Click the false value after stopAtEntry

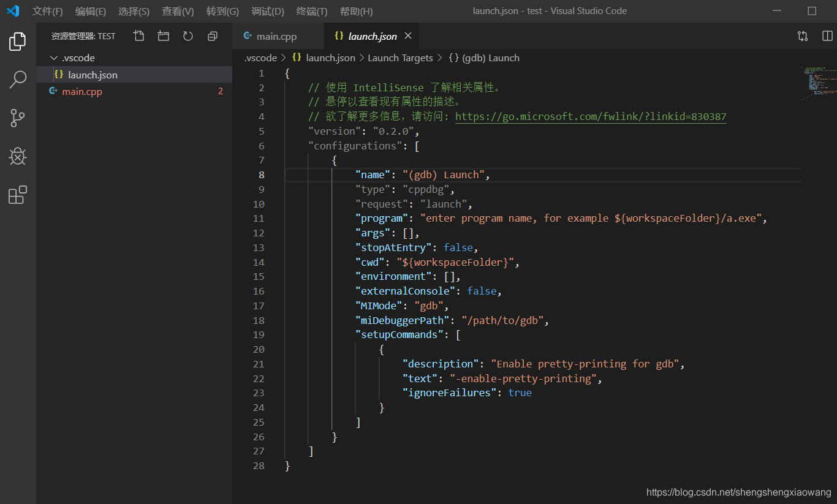pyautogui.click(x=458, y=247)
